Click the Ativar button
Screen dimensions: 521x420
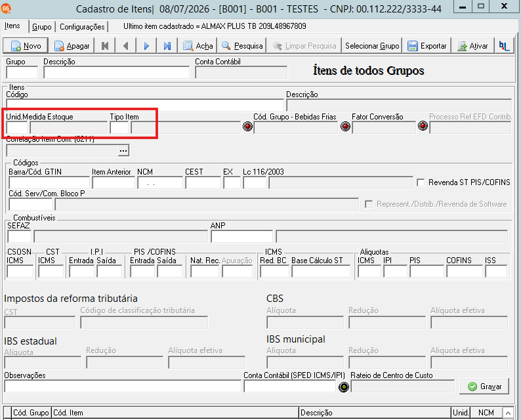tap(473, 46)
